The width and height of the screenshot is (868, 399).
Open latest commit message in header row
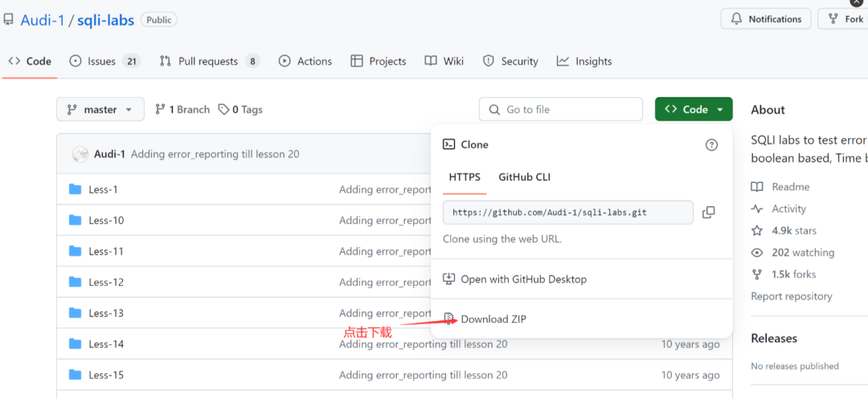coord(215,154)
